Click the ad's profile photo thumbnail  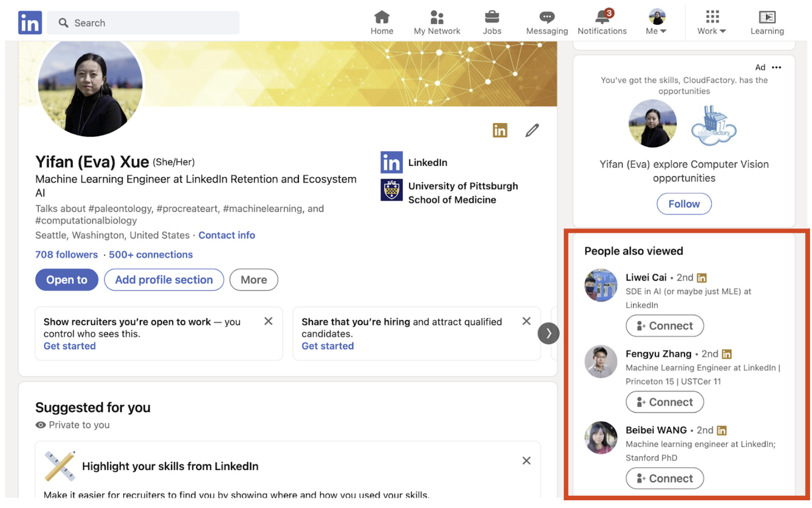[652, 123]
